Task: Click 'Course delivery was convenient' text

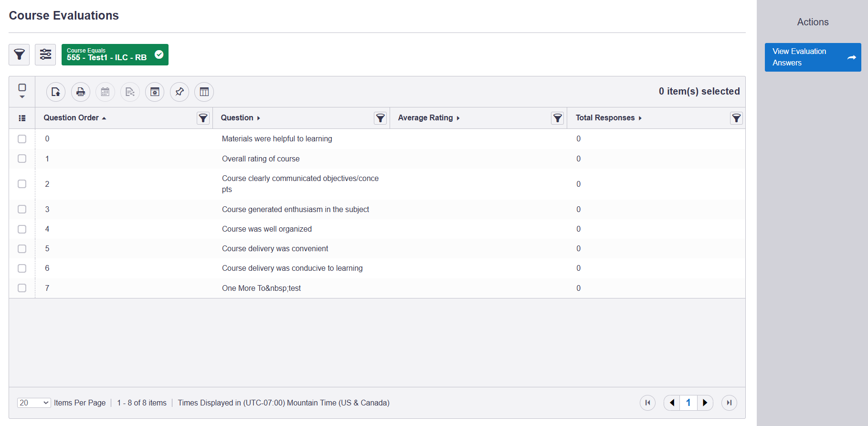Action: (x=275, y=249)
